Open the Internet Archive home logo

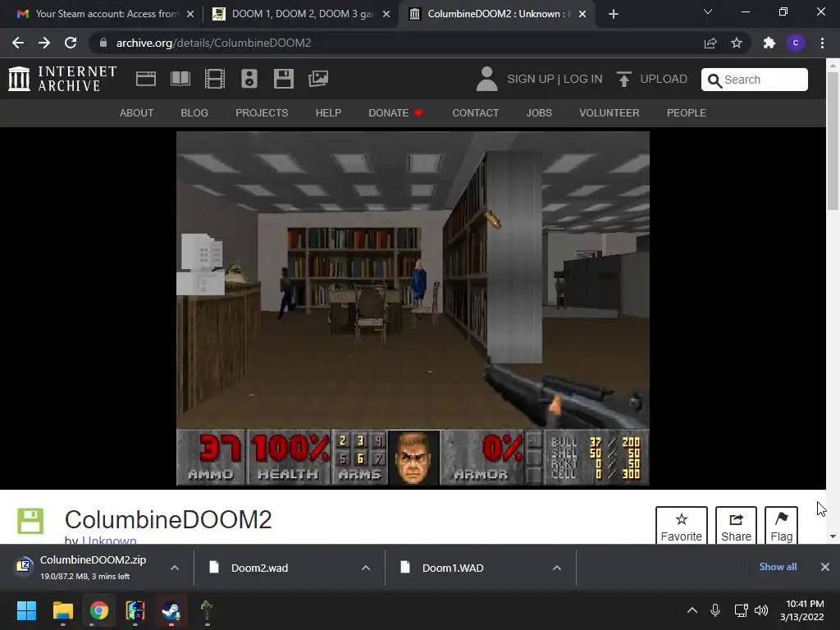(x=62, y=79)
